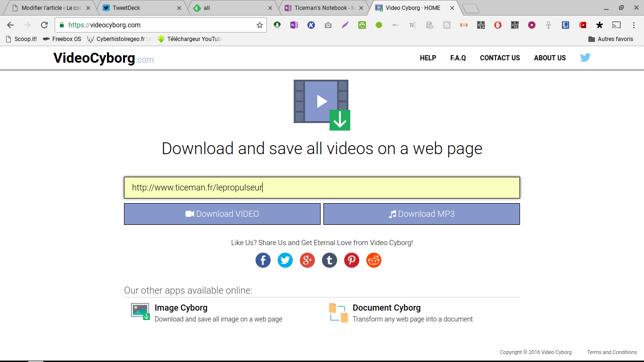Open the Téléchargeur YouTube bookmark
The image size is (644, 362).
pos(190,39)
